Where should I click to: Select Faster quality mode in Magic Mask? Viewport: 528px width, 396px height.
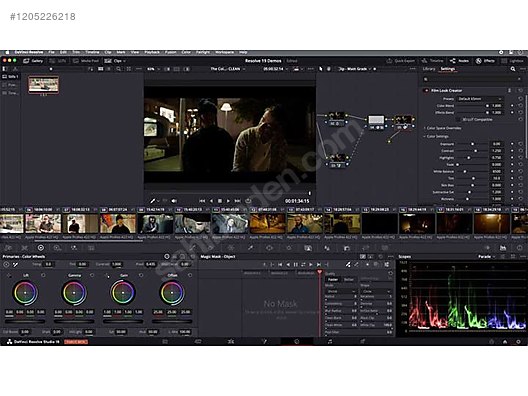click(x=333, y=279)
